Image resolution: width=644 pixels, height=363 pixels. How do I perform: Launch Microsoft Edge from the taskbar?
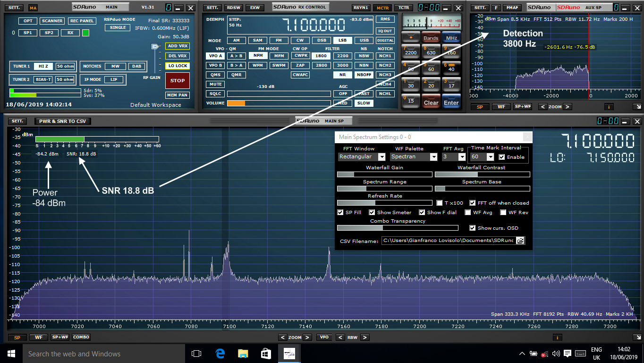(220, 354)
